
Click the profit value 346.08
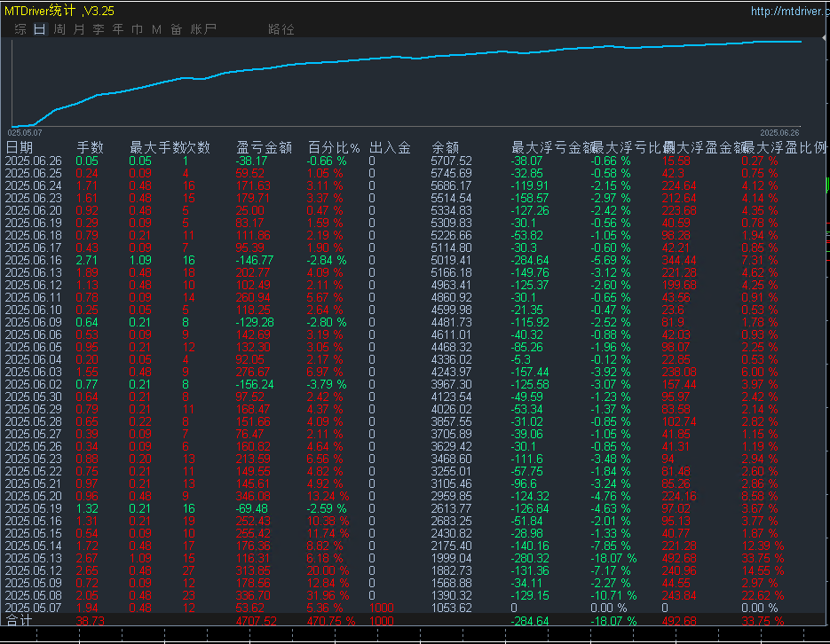(253, 496)
